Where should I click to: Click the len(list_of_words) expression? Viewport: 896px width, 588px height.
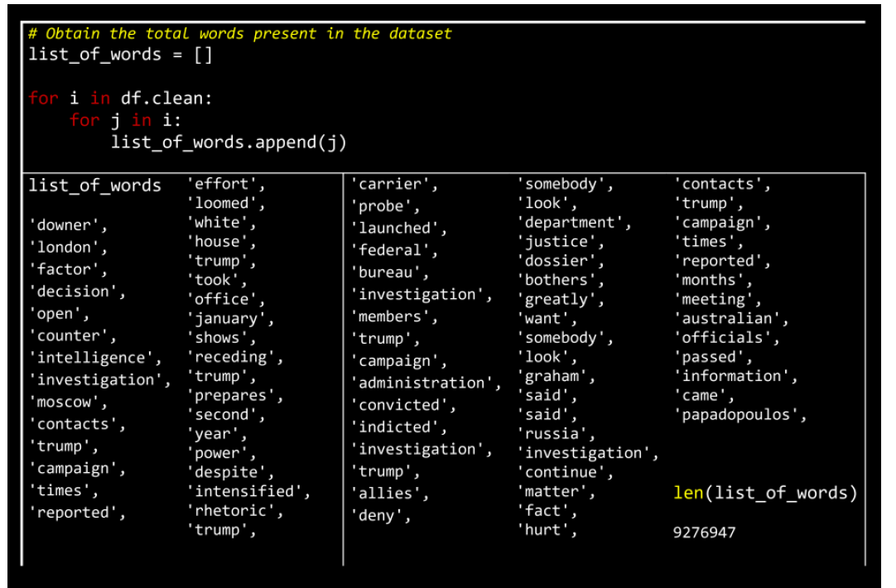click(x=765, y=494)
